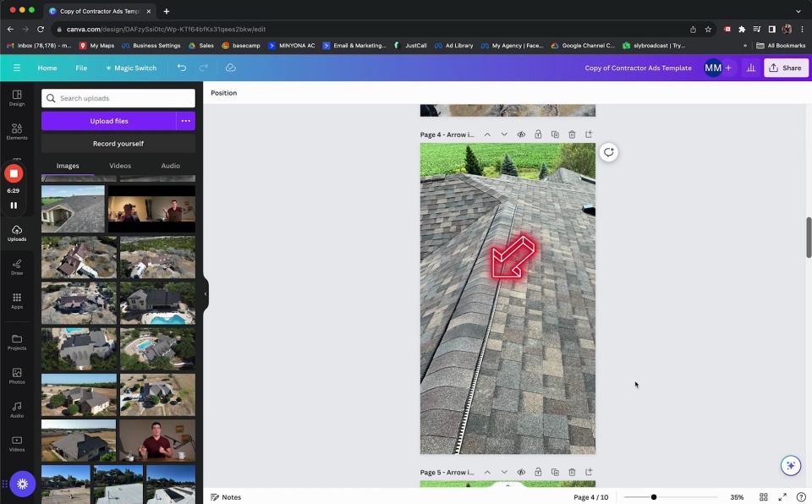Delete Page 4 with trash icon

(572, 134)
